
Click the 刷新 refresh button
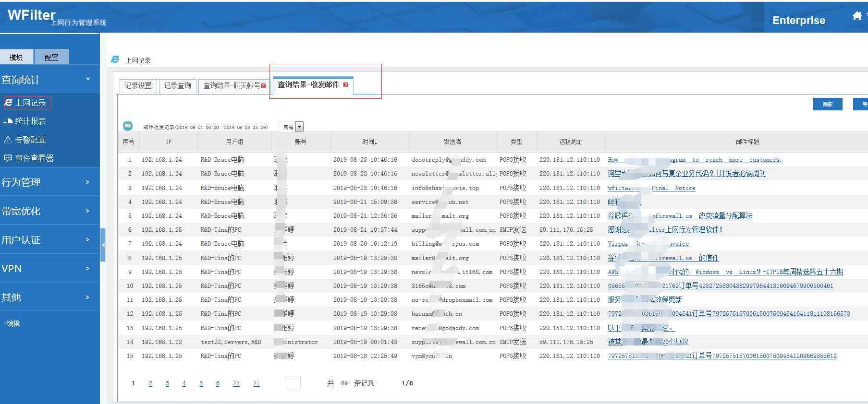click(828, 104)
